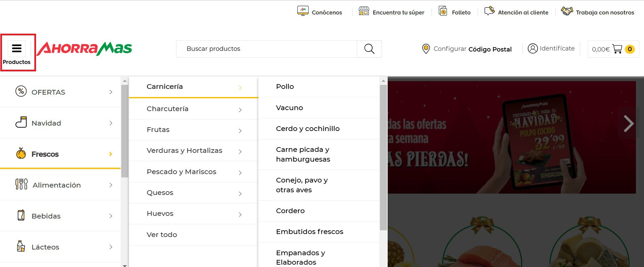Click the OFERTAS percent icon
Image resolution: width=644 pixels, height=267 pixels.
[x=21, y=91]
